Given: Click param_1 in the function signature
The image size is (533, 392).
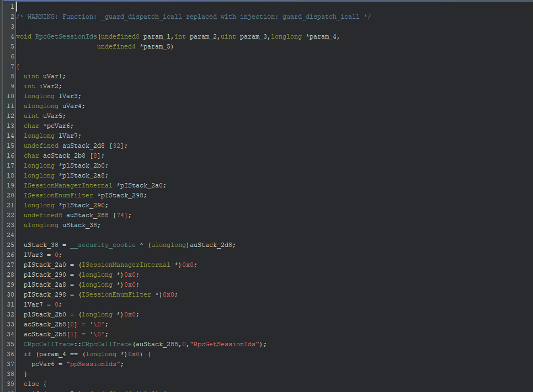Looking at the screenshot, I should (156, 36).
